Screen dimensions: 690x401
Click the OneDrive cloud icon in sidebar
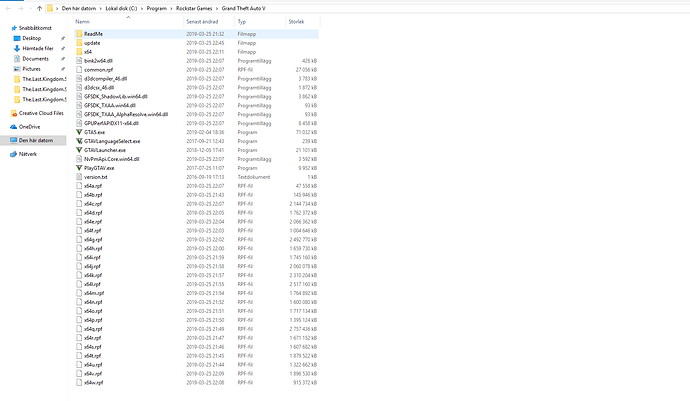click(13, 127)
